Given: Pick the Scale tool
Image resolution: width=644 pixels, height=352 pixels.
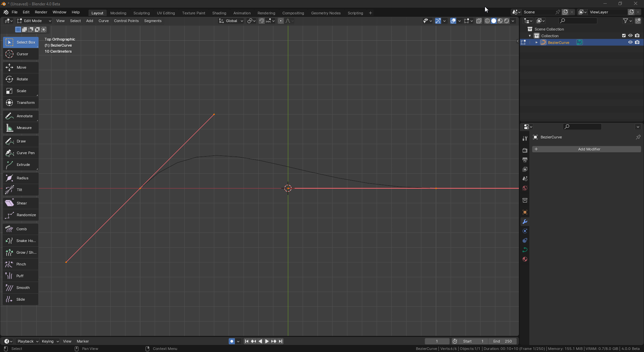Looking at the screenshot, I should point(21,91).
